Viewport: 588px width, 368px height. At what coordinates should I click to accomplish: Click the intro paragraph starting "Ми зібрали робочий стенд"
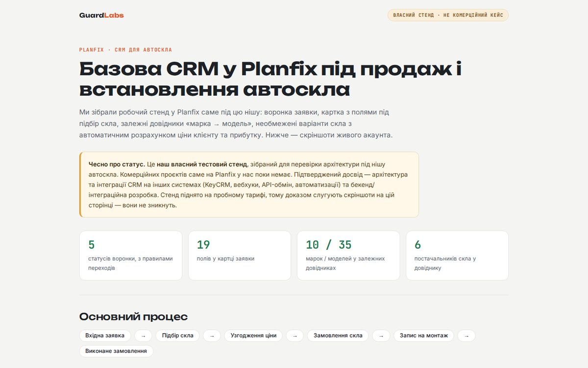[x=236, y=123]
